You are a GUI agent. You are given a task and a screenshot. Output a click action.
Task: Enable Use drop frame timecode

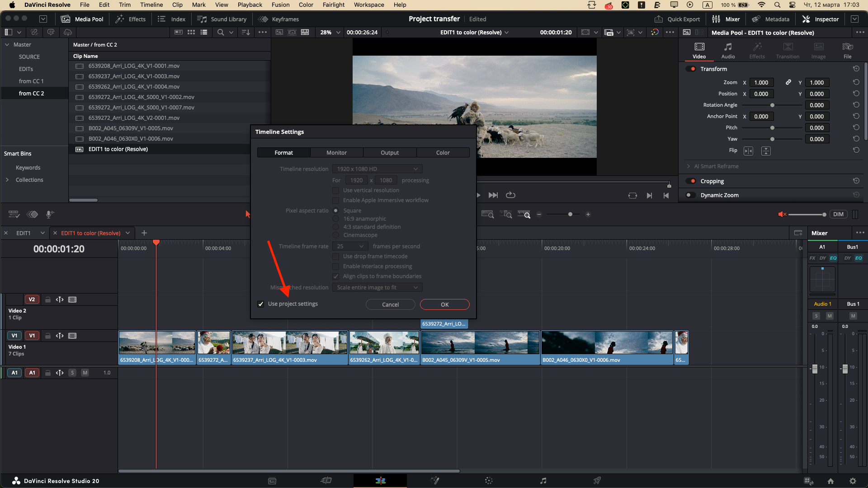coord(336,256)
